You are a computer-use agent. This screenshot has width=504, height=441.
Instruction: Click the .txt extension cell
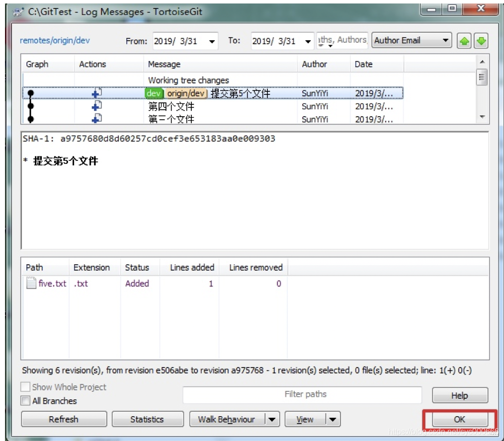81,283
